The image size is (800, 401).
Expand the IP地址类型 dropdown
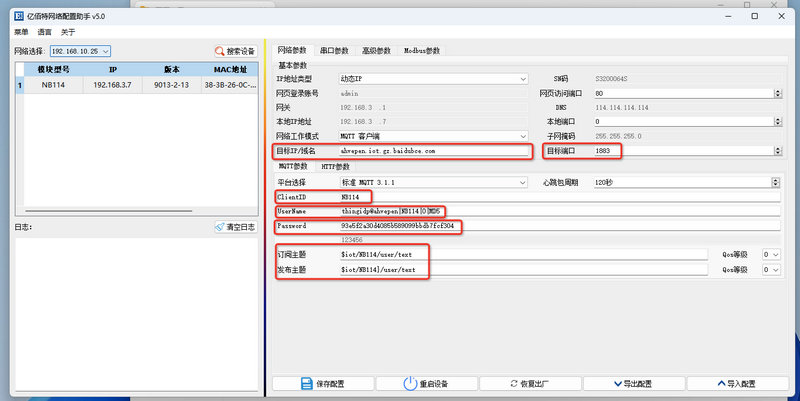click(523, 79)
